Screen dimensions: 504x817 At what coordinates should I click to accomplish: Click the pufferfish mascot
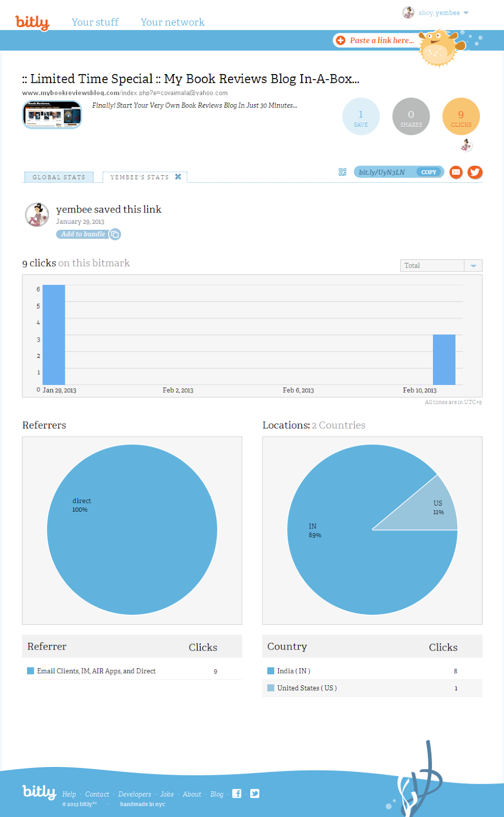[x=441, y=49]
